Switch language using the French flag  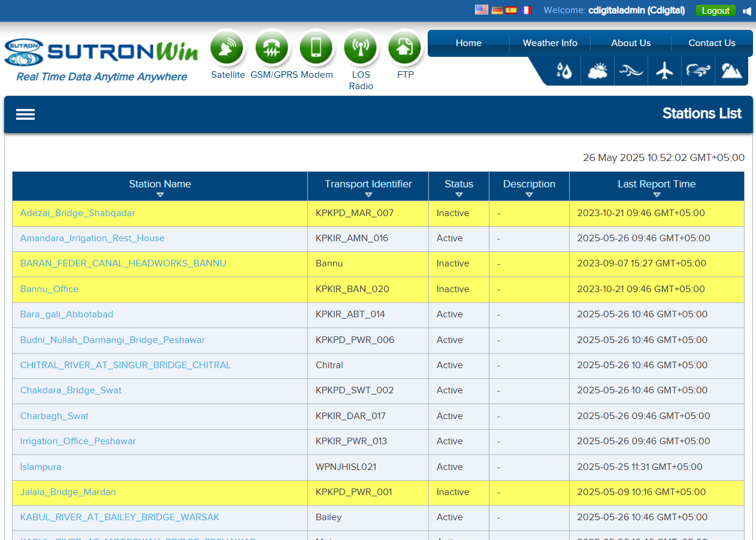(x=526, y=10)
